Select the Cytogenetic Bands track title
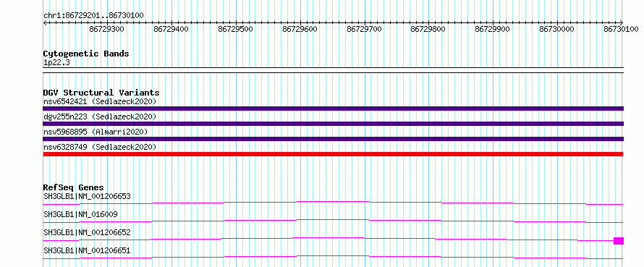 pyautogui.click(x=86, y=54)
